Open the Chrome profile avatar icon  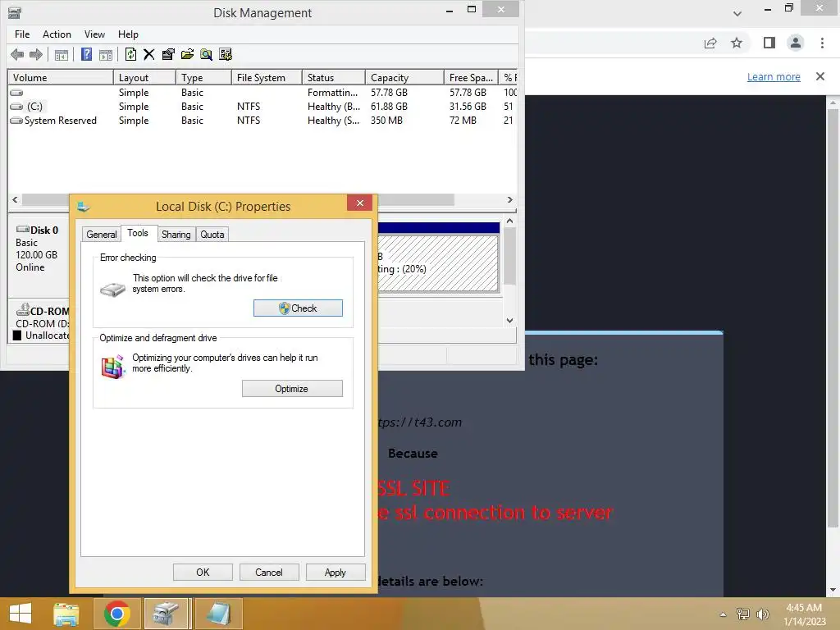pyautogui.click(x=796, y=43)
